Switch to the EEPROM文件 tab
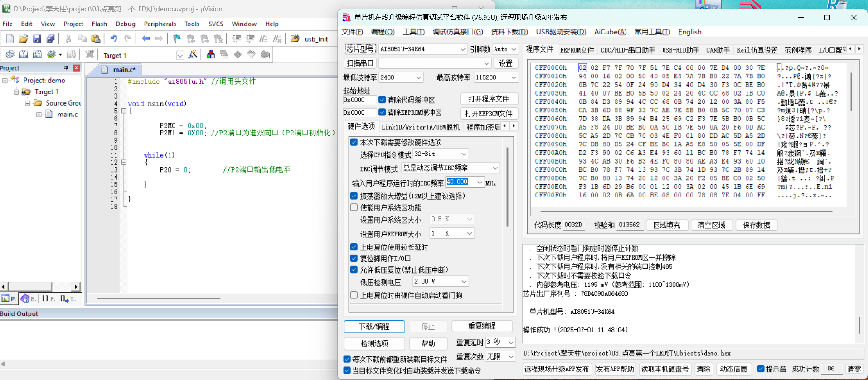Screen dimensions: 868x380 tap(577, 50)
